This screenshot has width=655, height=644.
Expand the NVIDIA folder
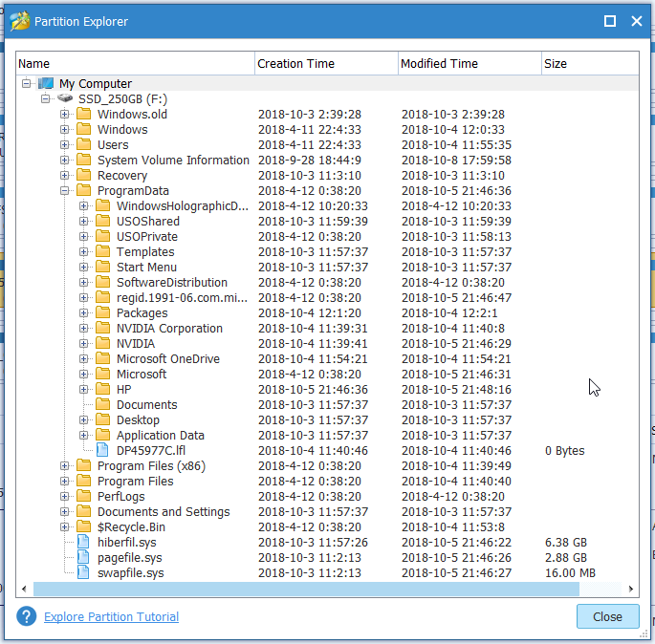tap(83, 343)
